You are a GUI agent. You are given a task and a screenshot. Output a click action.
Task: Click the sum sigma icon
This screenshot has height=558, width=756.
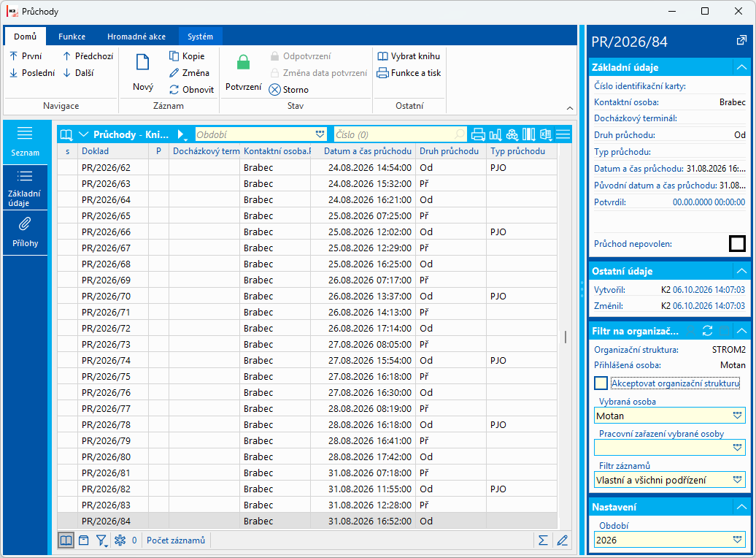point(543,540)
